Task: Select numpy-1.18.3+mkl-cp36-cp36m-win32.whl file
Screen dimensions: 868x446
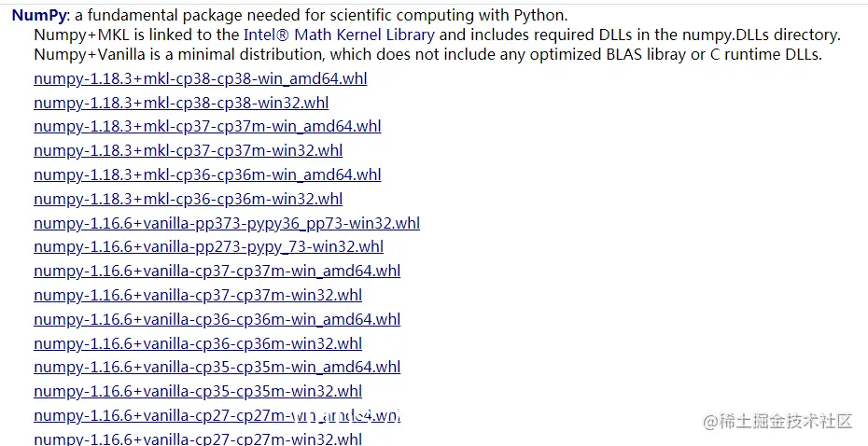Action: click(x=188, y=199)
